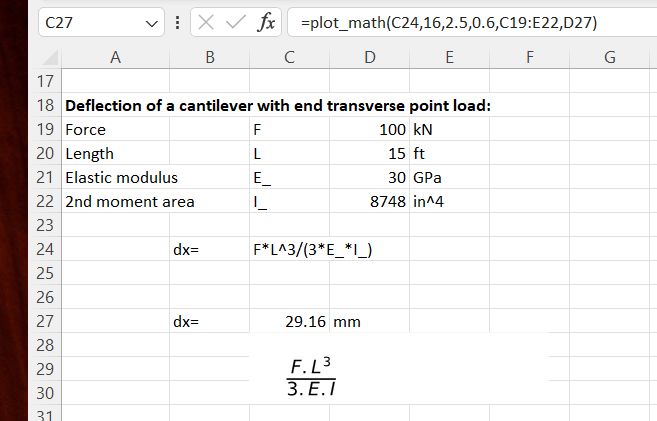Select column D header
The image size is (657, 421).
(370, 58)
